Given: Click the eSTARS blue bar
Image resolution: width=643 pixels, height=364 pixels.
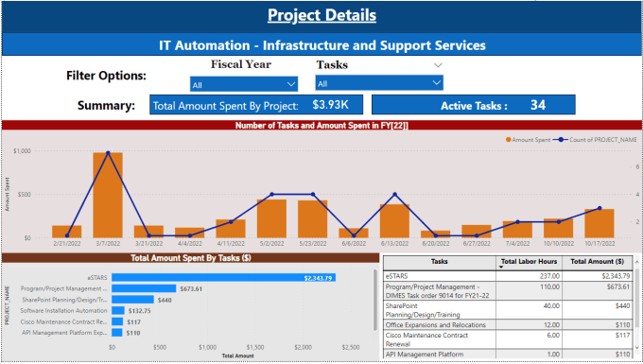Looking at the screenshot, I should tap(223, 278).
